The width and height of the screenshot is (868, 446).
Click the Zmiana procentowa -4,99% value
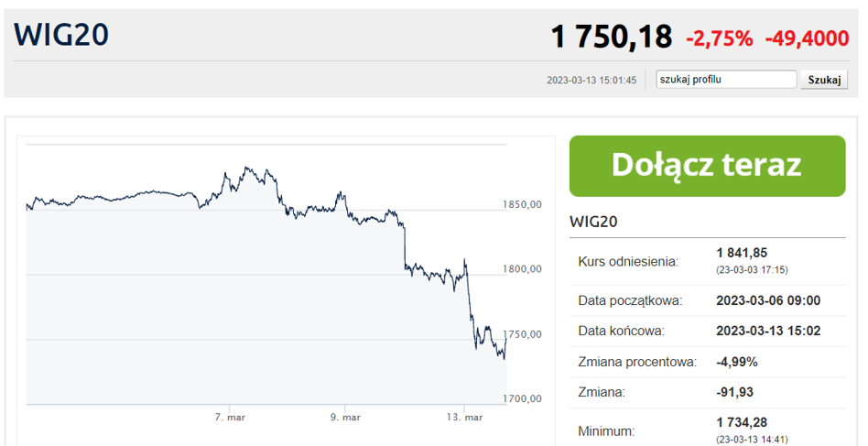(736, 362)
